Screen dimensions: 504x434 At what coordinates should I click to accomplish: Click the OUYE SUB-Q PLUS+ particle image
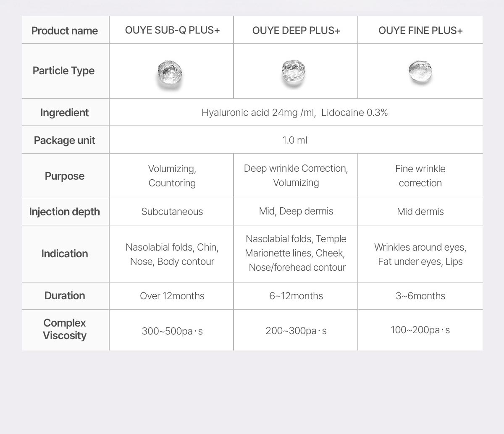coord(170,74)
